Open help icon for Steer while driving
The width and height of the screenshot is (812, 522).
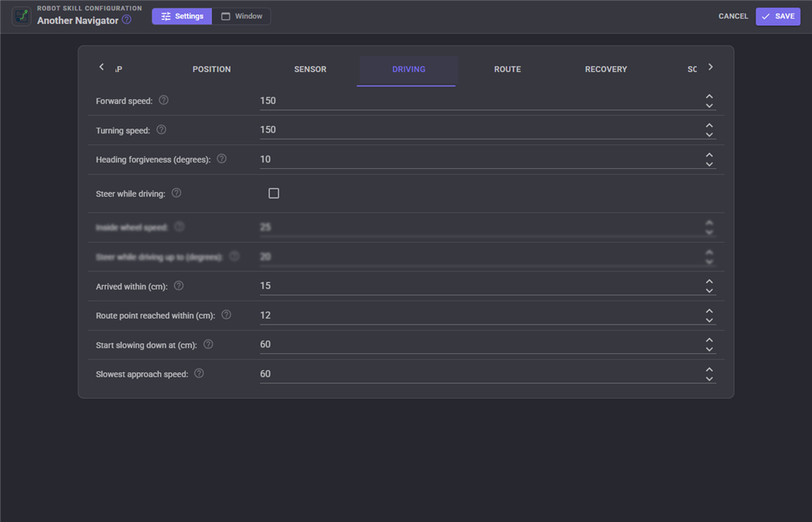click(x=177, y=193)
